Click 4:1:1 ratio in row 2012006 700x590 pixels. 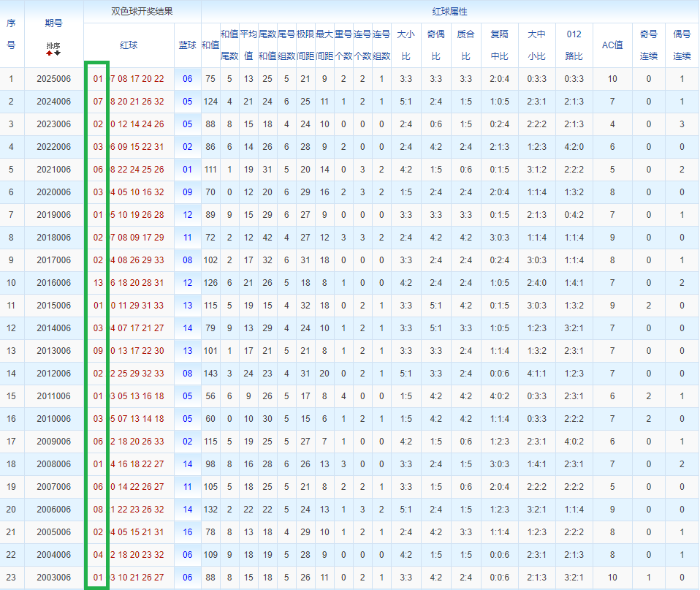pos(536,374)
